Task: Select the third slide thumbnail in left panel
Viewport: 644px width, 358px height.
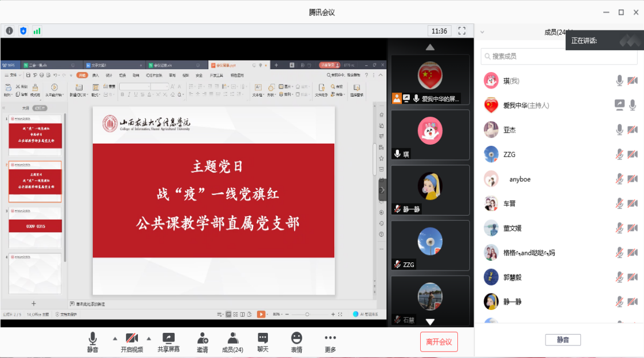Action: 34,226
